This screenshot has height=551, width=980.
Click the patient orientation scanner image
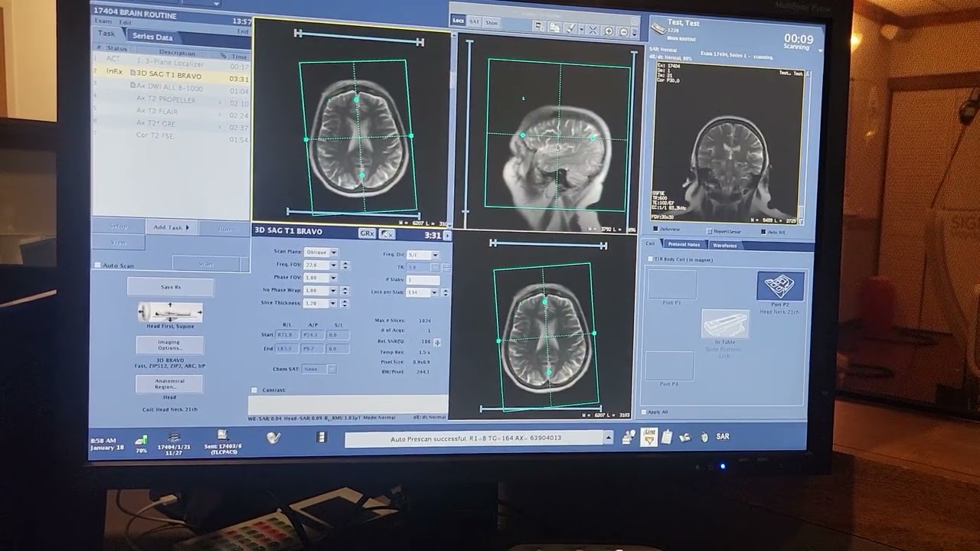[170, 312]
